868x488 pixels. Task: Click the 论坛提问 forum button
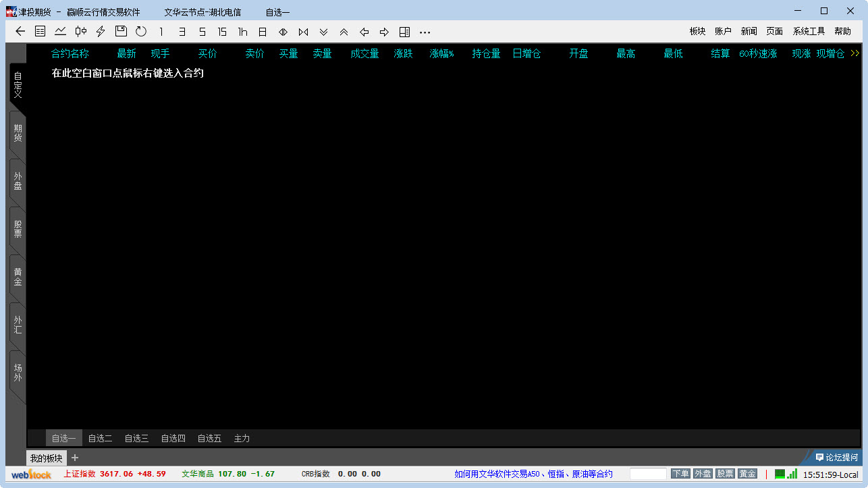point(836,458)
